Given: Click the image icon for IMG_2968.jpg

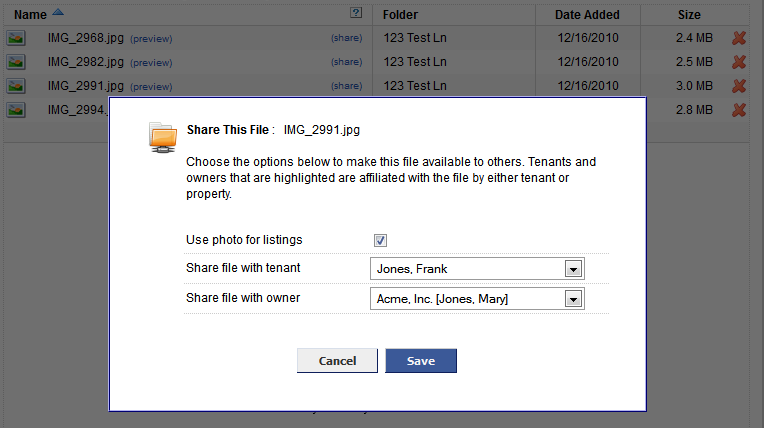Looking at the screenshot, I should click(16, 38).
